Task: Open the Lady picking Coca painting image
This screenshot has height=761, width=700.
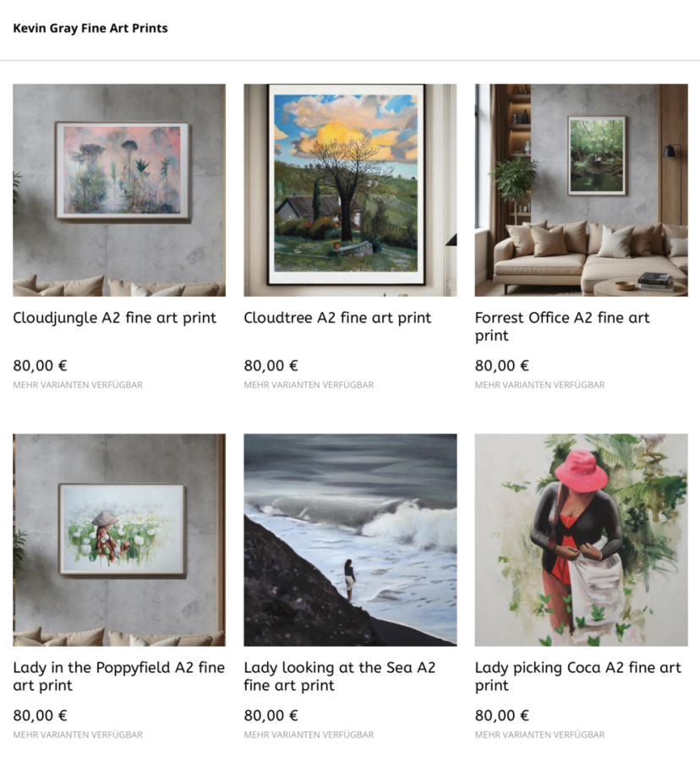Action: 581,539
